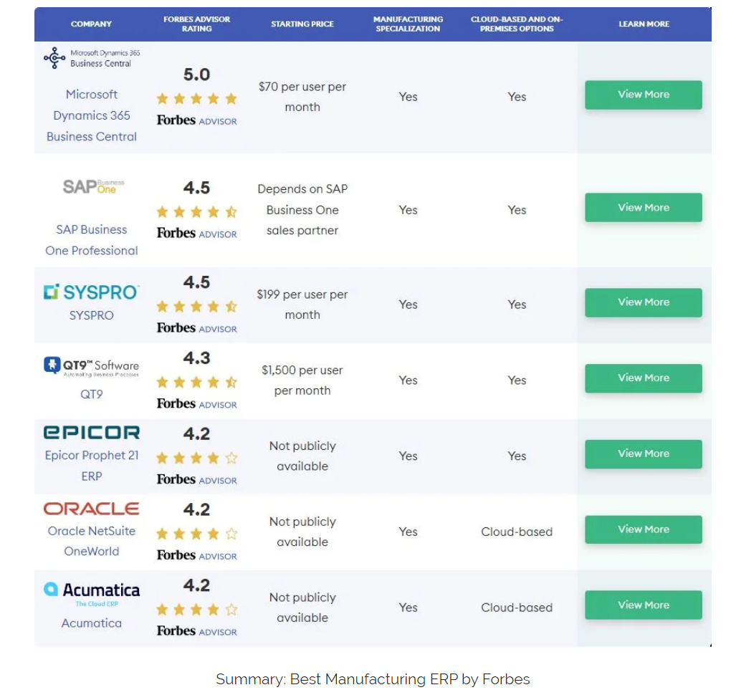Click the Acumatica logo

pyautogui.click(x=91, y=591)
